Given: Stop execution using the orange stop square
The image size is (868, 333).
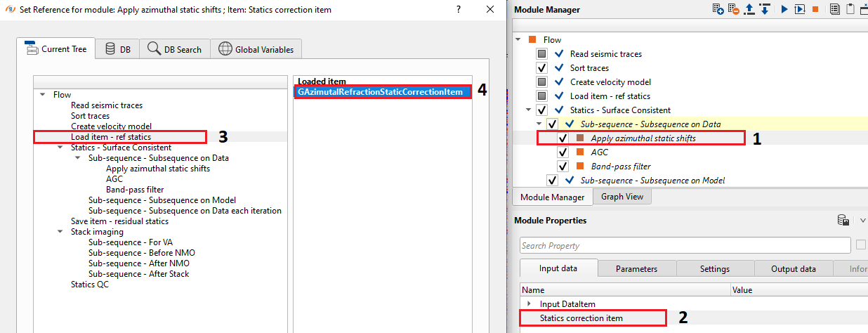Looking at the screenshot, I should coord(815,9).
